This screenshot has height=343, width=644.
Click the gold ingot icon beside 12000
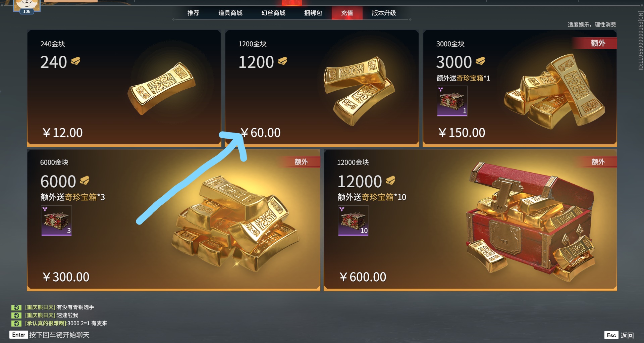click(x=390, y=181)
